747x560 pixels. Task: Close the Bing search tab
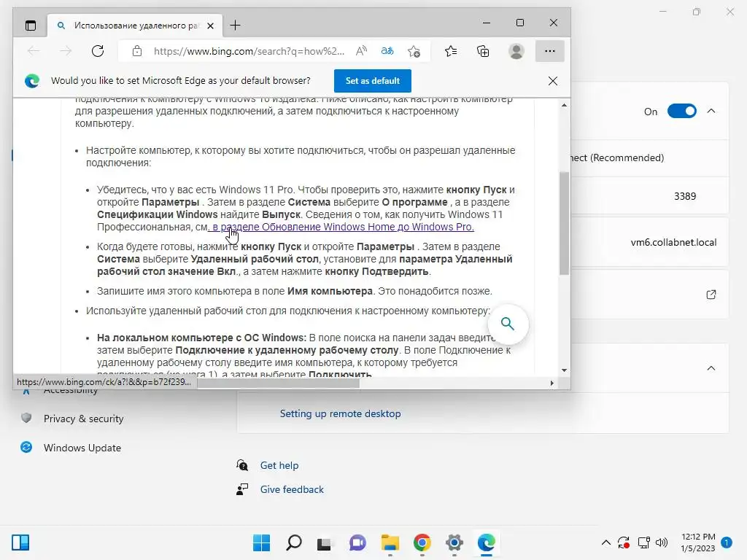(210, 26)
